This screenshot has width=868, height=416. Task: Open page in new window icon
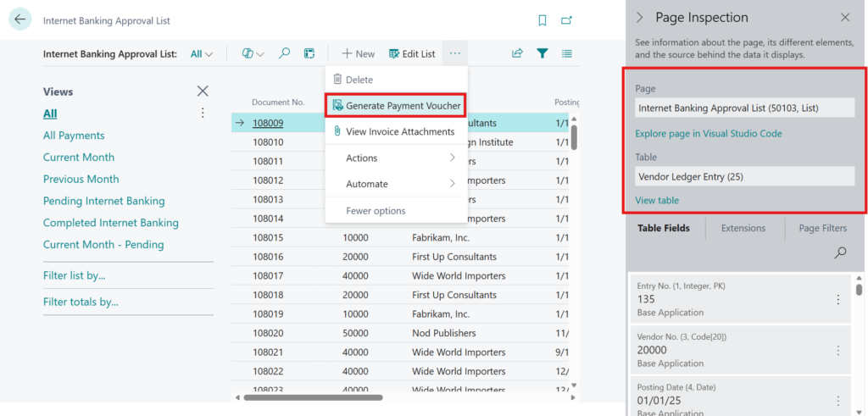(x=566, y=20)
